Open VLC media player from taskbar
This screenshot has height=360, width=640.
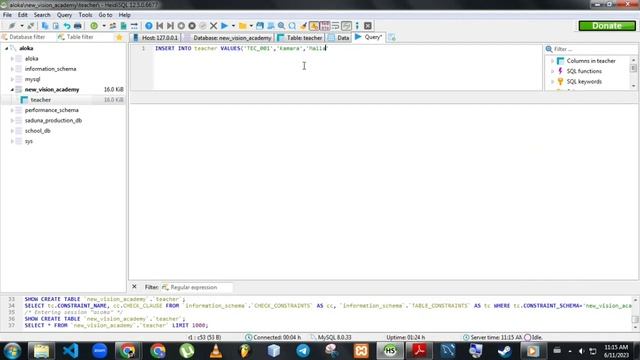(216, 351)
